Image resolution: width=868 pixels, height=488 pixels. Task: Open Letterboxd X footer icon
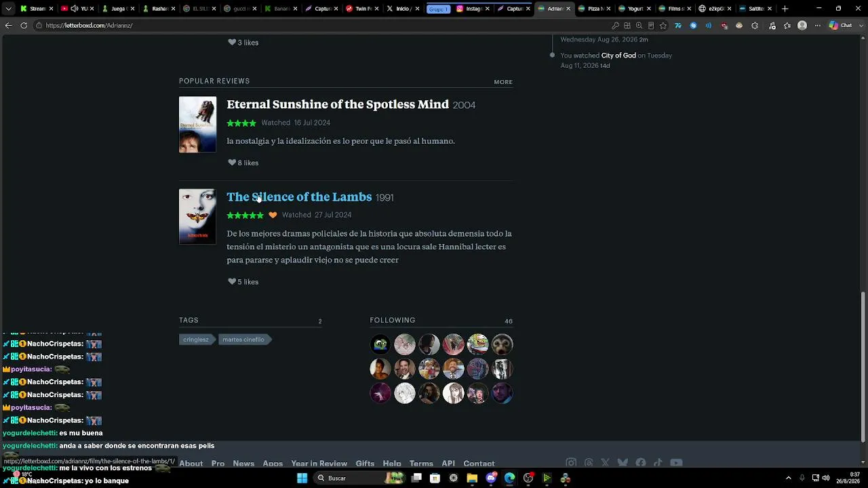click(x=606, y=463)
